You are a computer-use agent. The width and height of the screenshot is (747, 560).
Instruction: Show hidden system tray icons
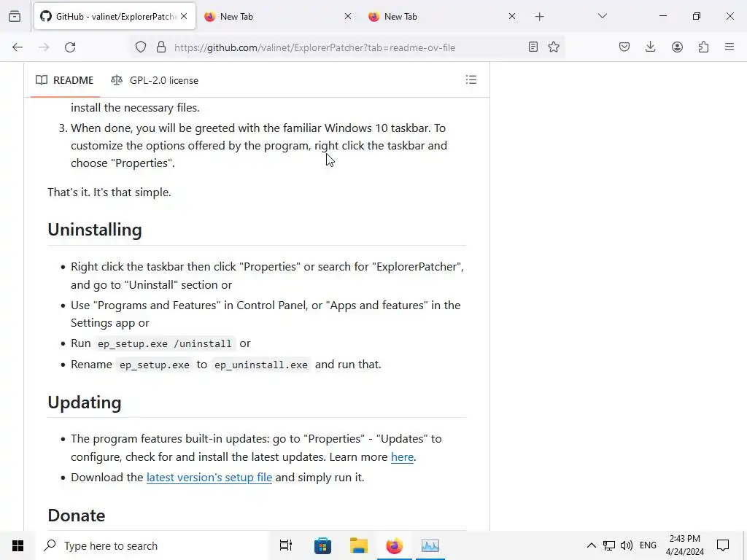[x=591, y=545]
